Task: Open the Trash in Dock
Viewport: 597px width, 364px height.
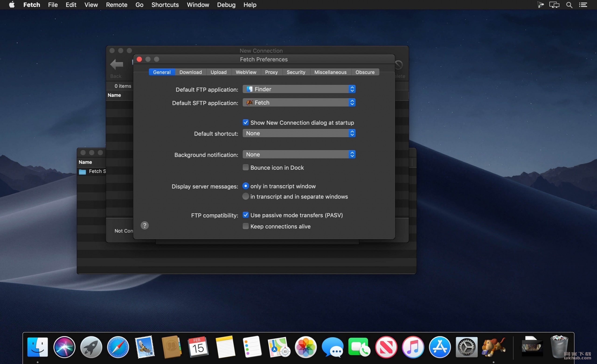Action: (559, 347)
